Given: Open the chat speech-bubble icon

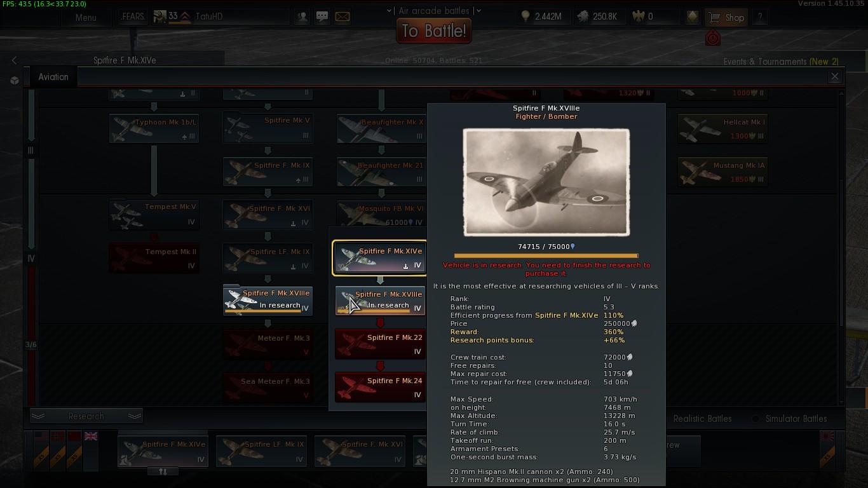Looking at the screenshot, I should pos(322,17).
